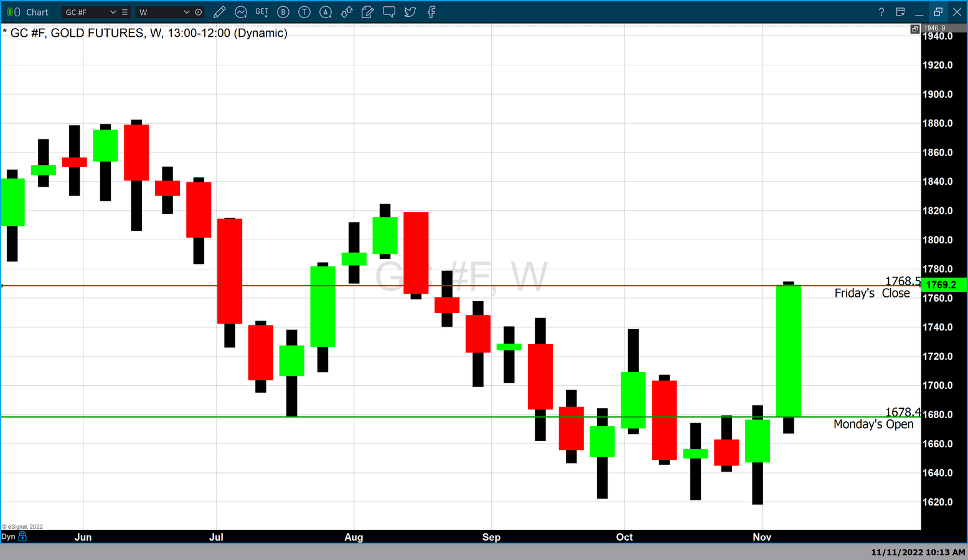Click the green 1769.2 price marker
This screenshot has width=968, height=560.
[942, 285]
